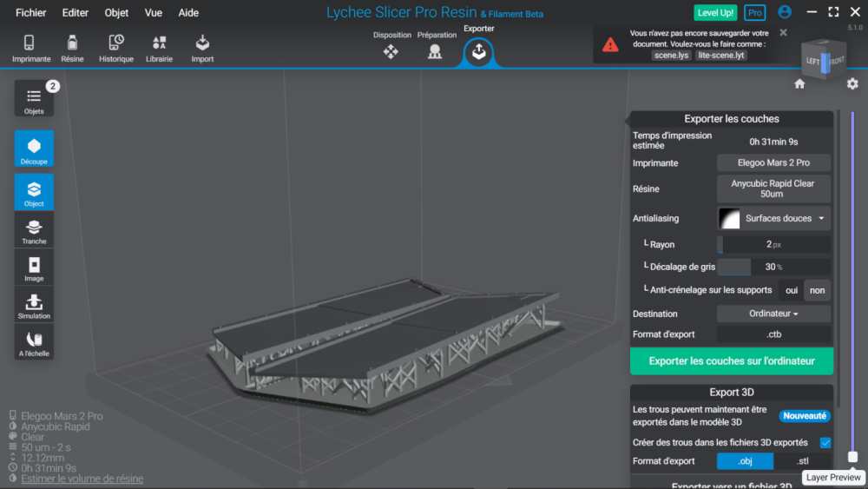The height and width of the screenshot is (489, 868).
Task: Open the Image layer view
Action: tap(34, 268)
